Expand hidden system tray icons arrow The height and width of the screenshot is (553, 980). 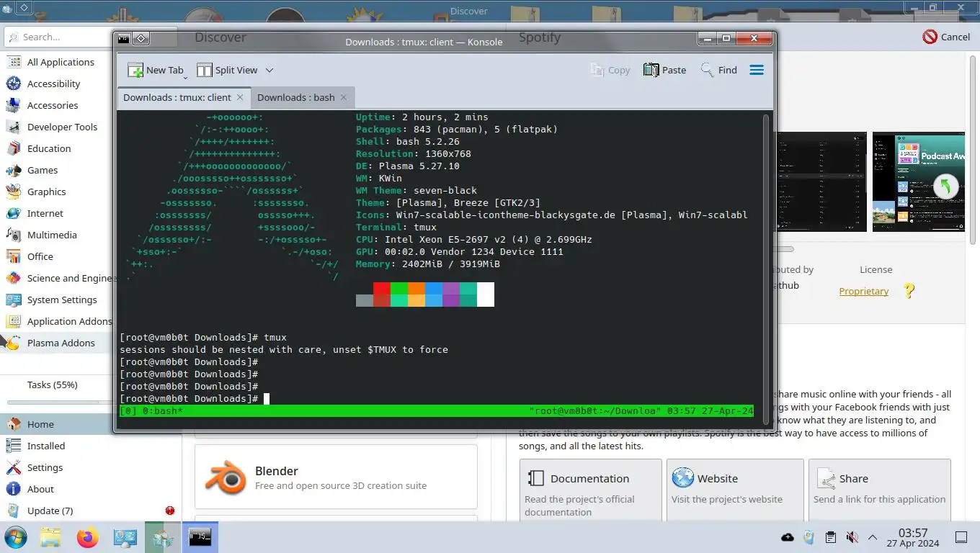tap(873, 537)
